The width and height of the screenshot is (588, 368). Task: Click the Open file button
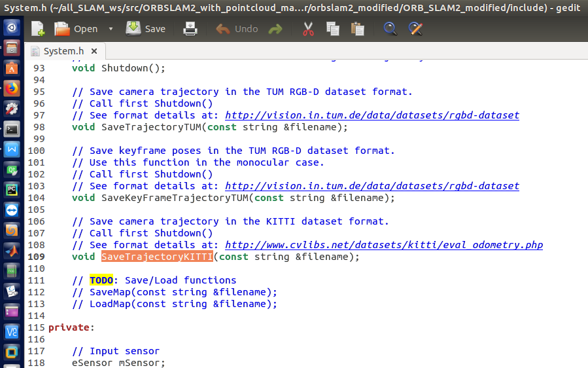[x=76, y=29]
